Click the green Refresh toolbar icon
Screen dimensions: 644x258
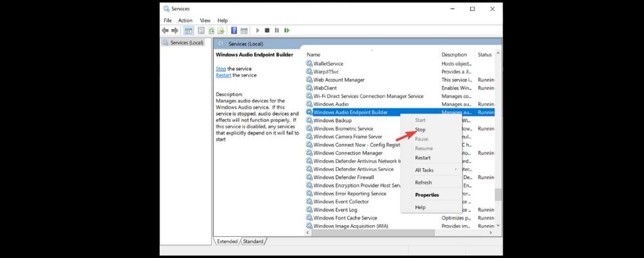(211, 30)
